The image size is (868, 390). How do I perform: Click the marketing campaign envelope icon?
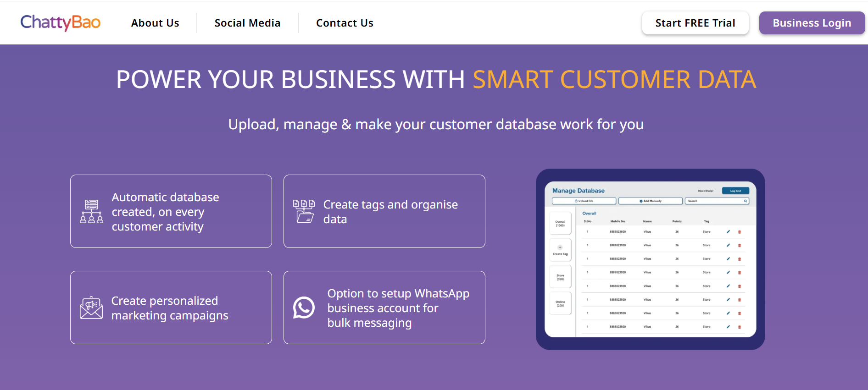(x=91, y=308)
